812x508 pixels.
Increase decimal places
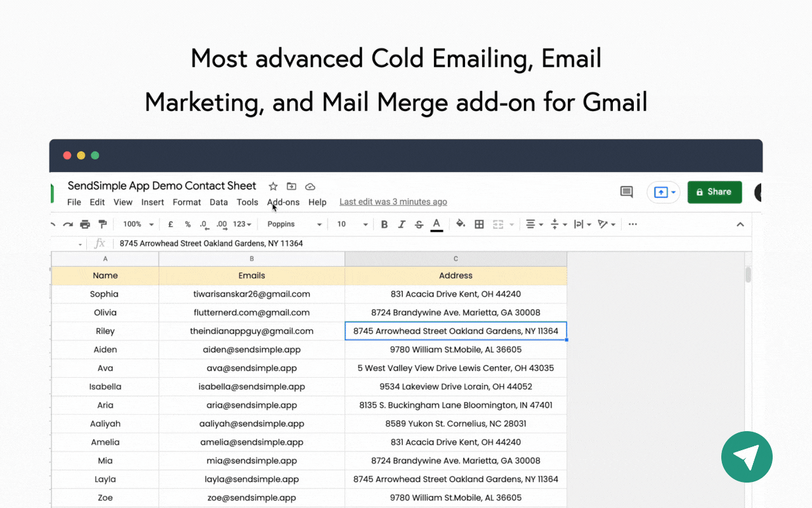pos(221,224)
